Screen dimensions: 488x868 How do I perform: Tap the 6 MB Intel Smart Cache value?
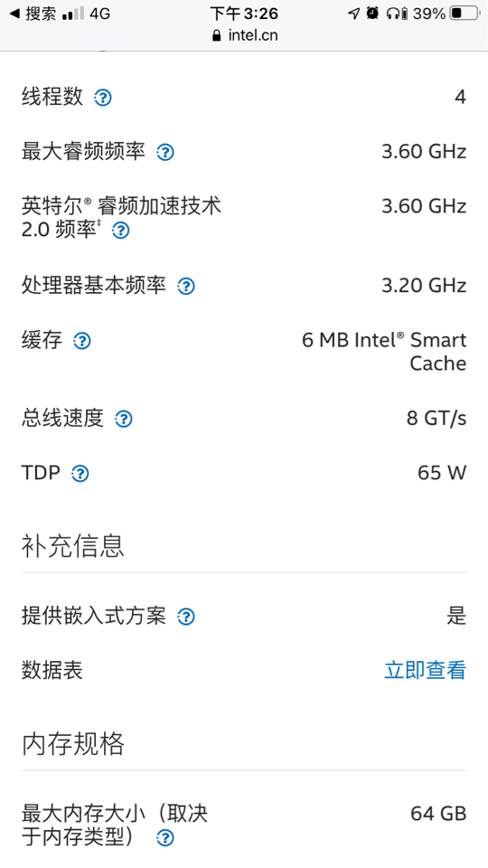point(384,352)
